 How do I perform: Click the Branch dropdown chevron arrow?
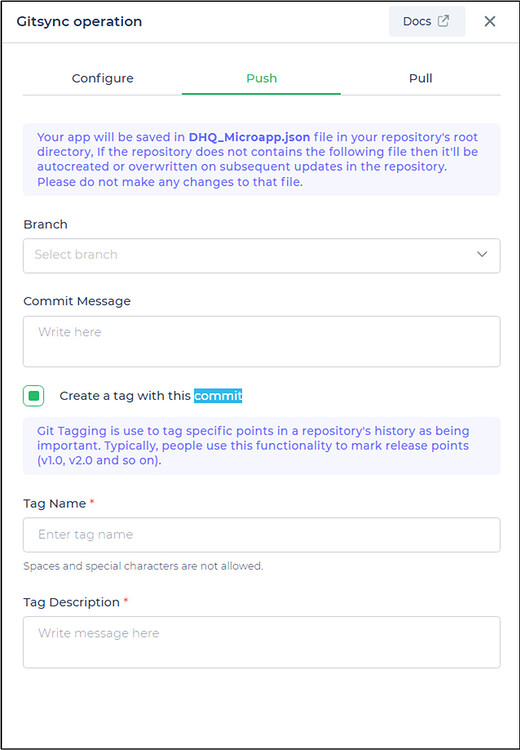(x=482, y=254)
